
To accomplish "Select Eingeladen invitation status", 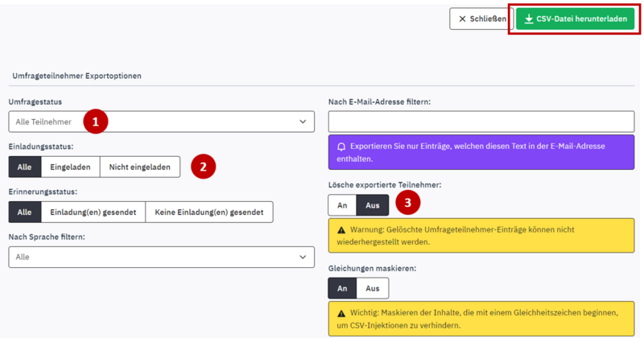I will click(x=70, y=167).
